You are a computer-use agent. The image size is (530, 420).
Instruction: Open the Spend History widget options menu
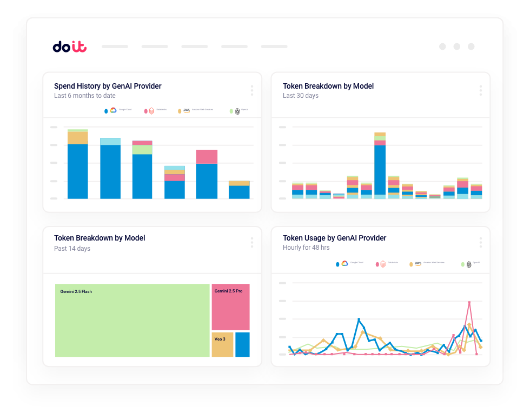click(x=252, y=90)
